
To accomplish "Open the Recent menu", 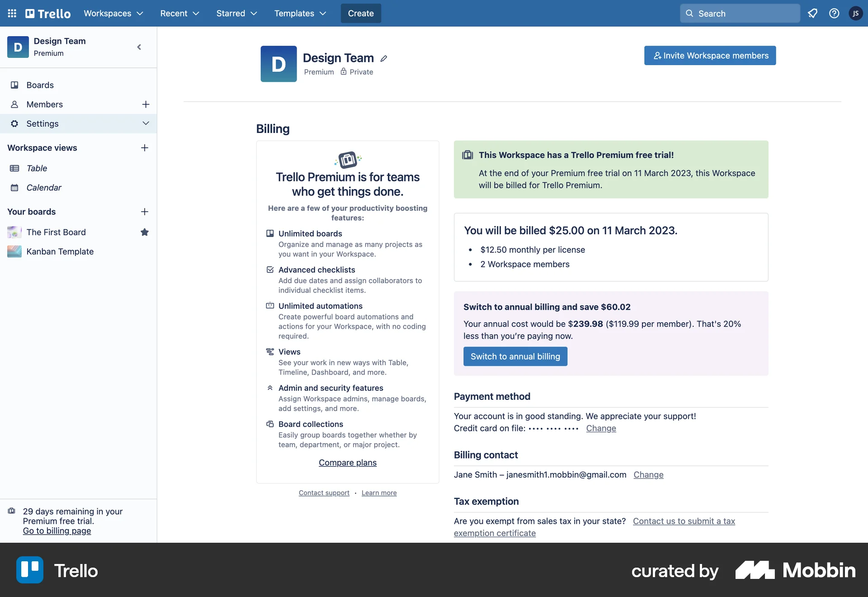I will click(x=179, y=13).
